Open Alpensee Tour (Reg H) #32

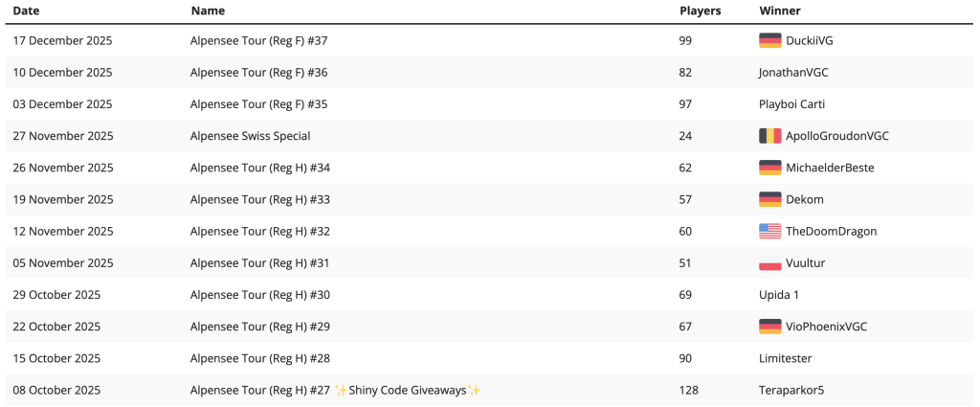click(x=259, y=231)
